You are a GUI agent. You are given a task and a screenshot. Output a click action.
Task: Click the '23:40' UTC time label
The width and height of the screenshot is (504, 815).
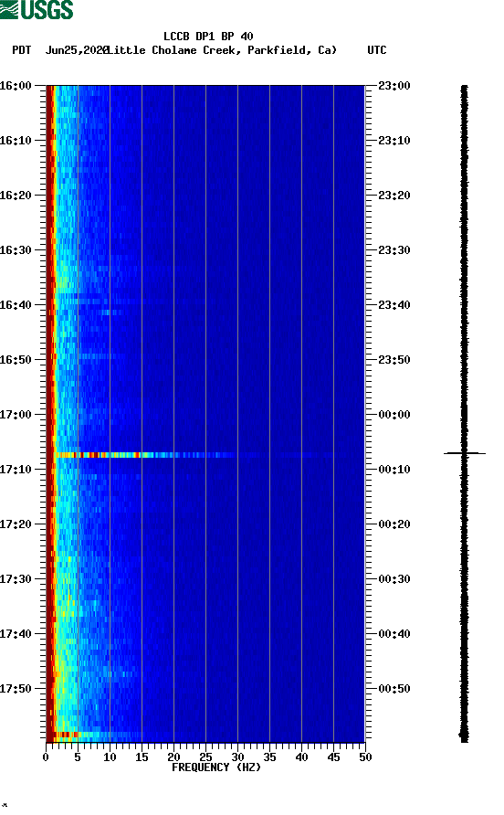[394, 304]
